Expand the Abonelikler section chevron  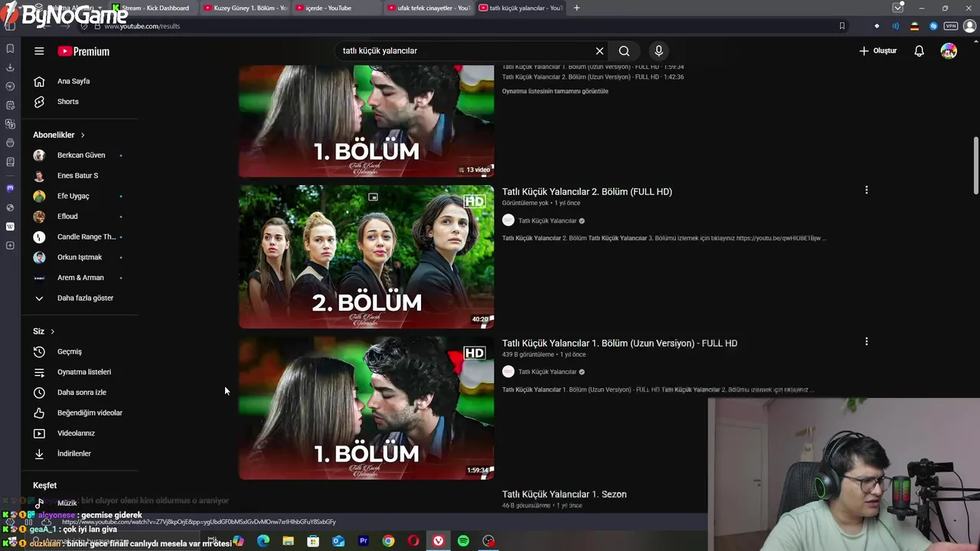point(83,135)
